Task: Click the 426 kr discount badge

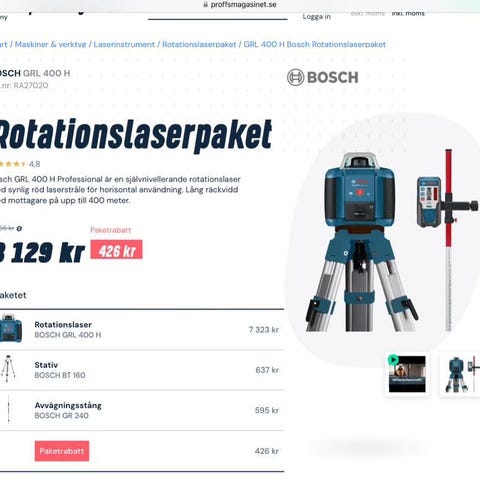Action: click(x=116, y=250)
